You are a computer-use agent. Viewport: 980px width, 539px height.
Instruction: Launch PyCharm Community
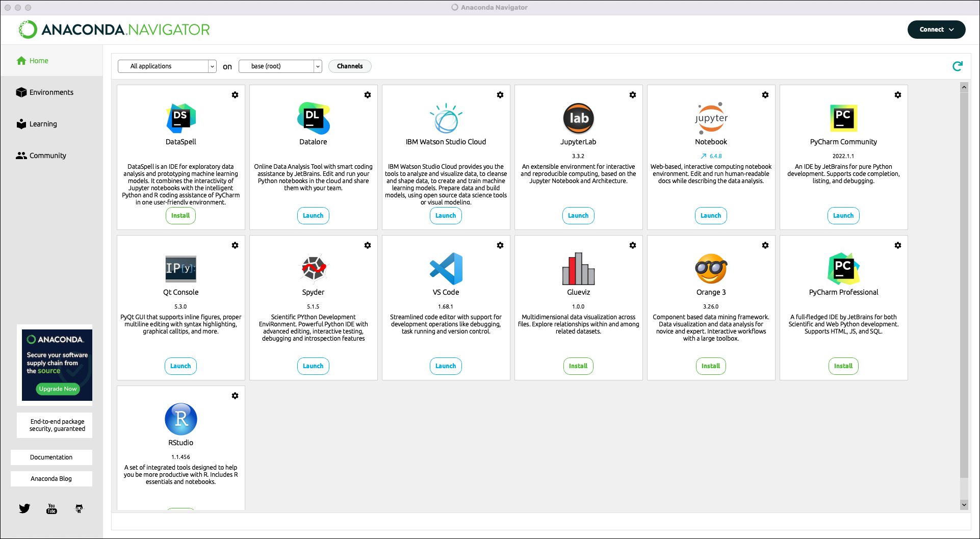(x=843, y=216)
